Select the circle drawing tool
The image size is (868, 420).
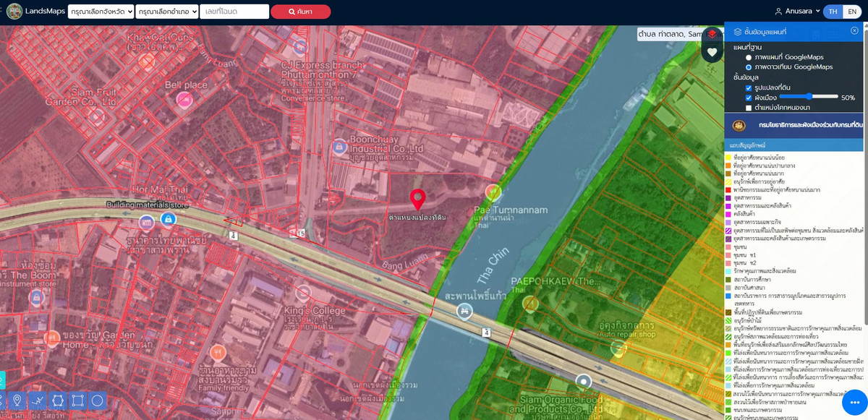point(98,400)
